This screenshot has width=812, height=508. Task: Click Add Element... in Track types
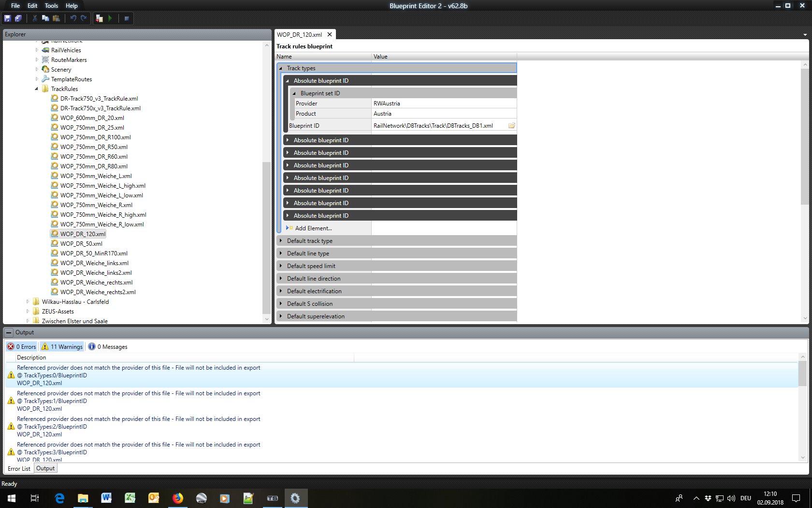(313, 228)
